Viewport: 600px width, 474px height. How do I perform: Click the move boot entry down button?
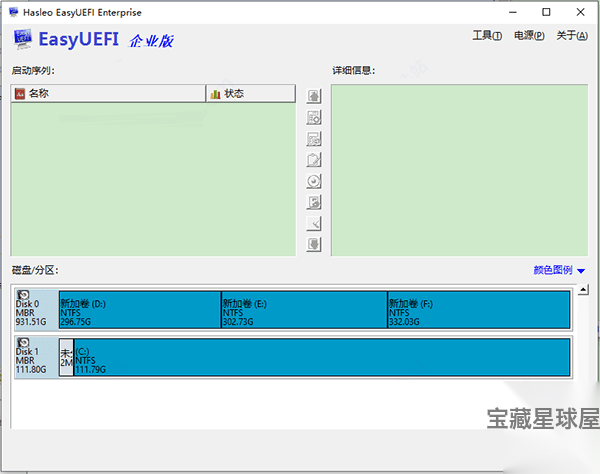tap(314, 244)
